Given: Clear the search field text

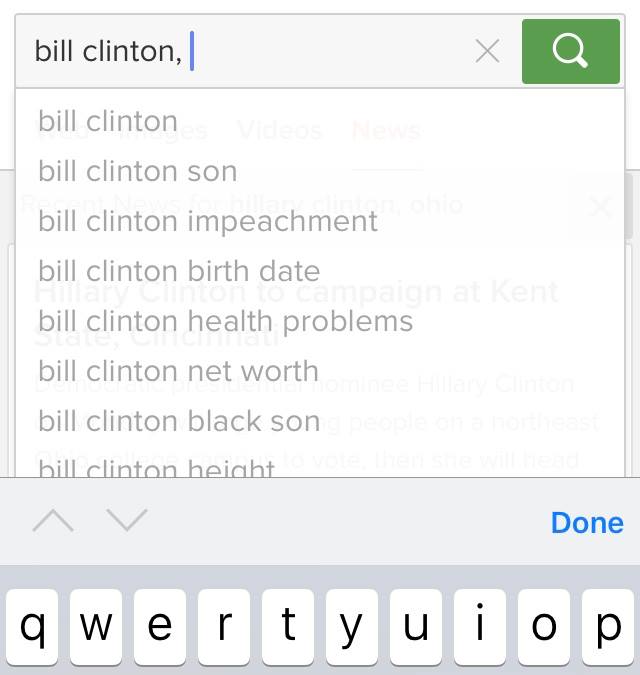Looking at the screenshot, I should [487, 51].
